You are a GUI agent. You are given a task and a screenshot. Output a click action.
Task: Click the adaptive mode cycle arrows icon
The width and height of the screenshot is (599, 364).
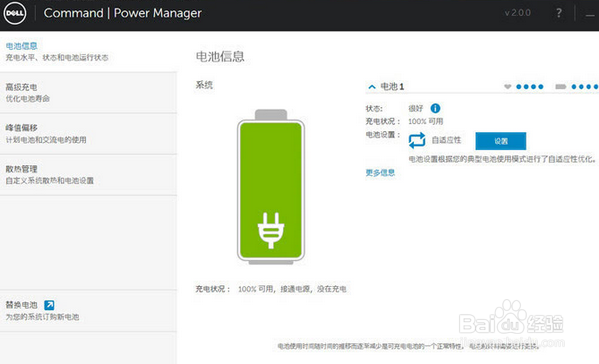click(x=417, y=140)
